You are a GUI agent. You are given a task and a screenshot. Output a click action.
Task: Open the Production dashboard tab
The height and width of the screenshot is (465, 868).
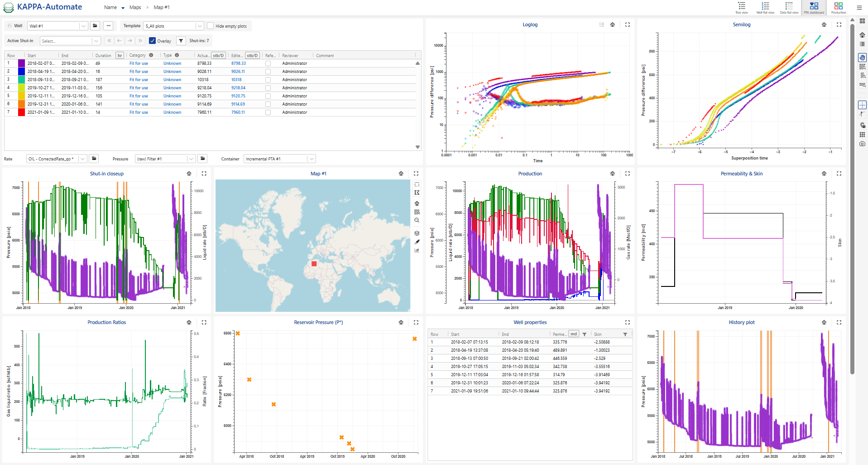pyautogui.click(x=838, y=7)
